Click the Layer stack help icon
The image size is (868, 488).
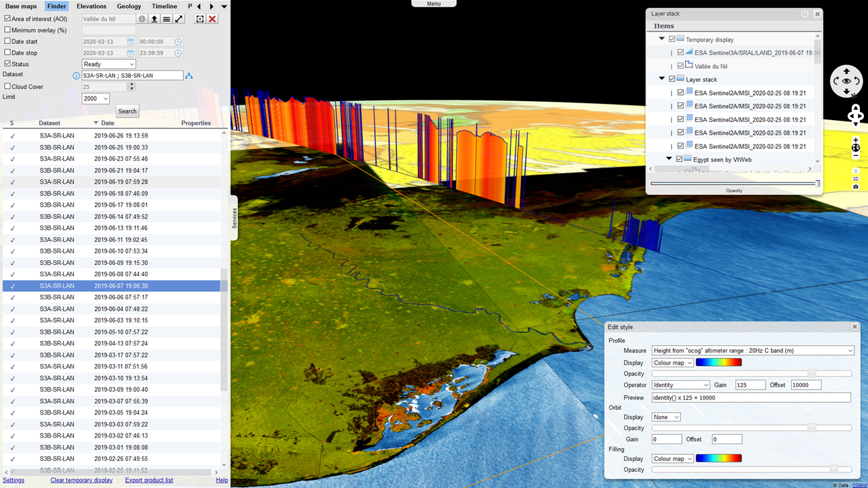coord(805,14)
